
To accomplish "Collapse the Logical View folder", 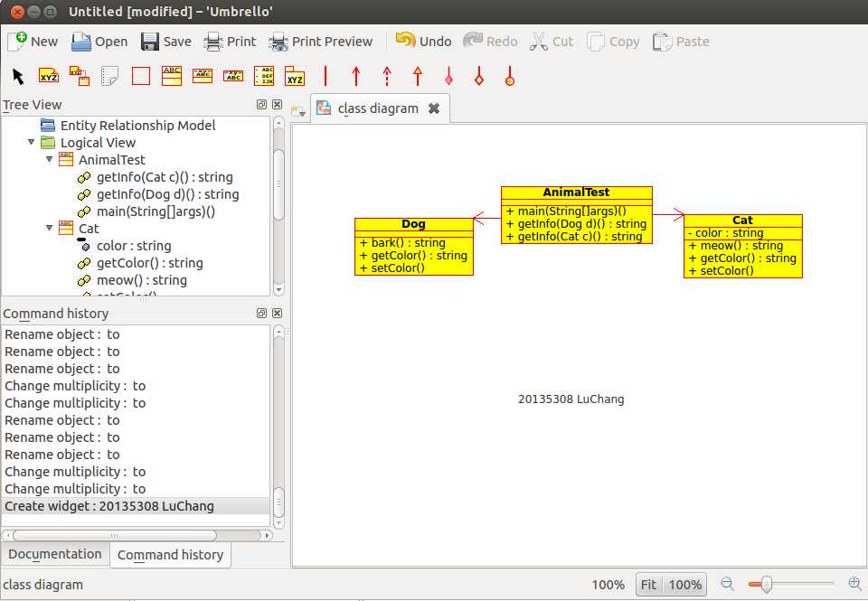I will (x=31, y=142).
